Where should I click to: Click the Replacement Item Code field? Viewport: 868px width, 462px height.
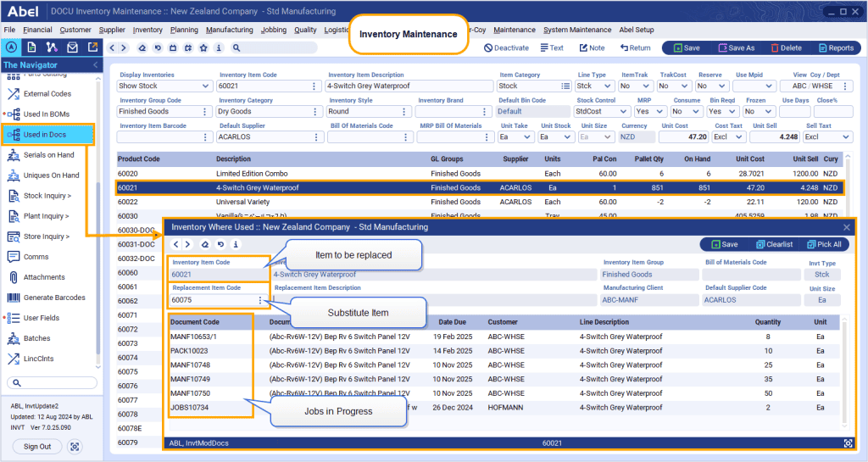click(x=212, y=300)
